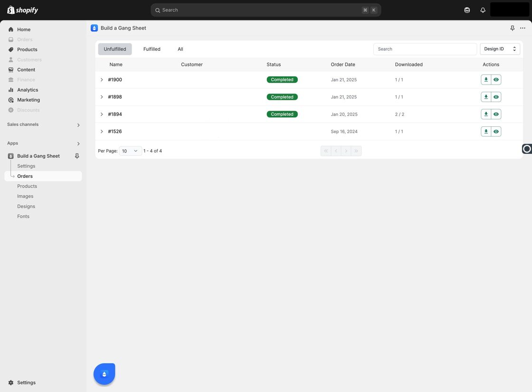532x392 pixels.
Task: Open the Design ID search-type dropdown
Action: tap(500, 49)
